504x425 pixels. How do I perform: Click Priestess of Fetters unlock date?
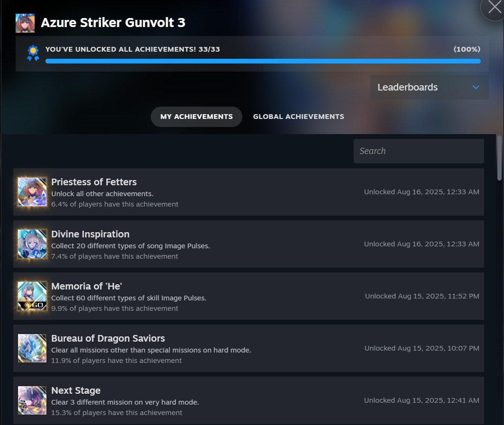pos(422,192)
